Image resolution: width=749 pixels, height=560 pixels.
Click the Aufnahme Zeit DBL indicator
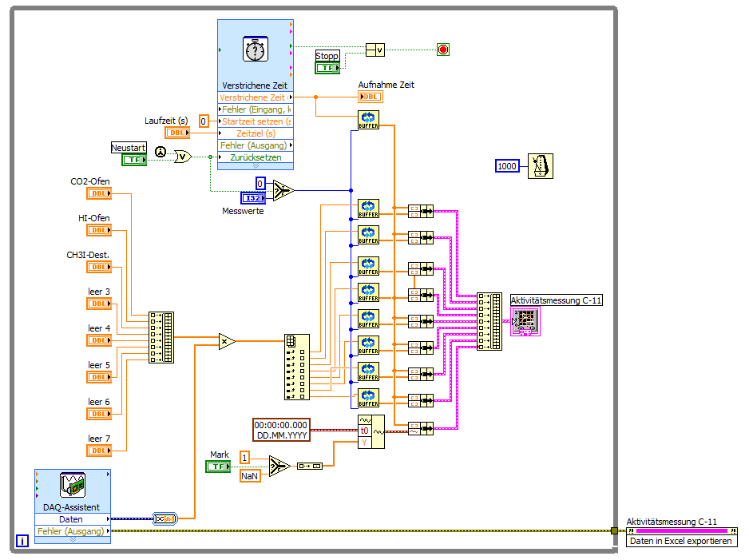tap(371, 97)
